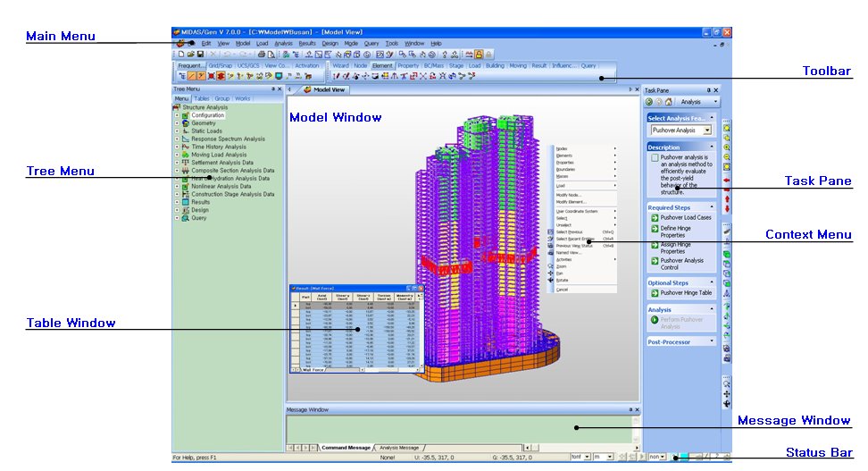
Task: Open the tonf force unit dropdown
Action: [x=587, y=457]
